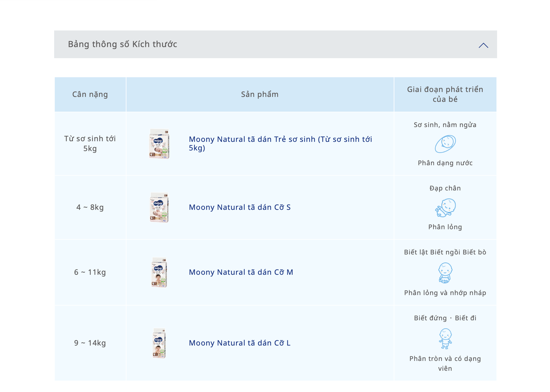Click the 'Sản phẩm' column header

pyautogui.click(x=260, y=94)
